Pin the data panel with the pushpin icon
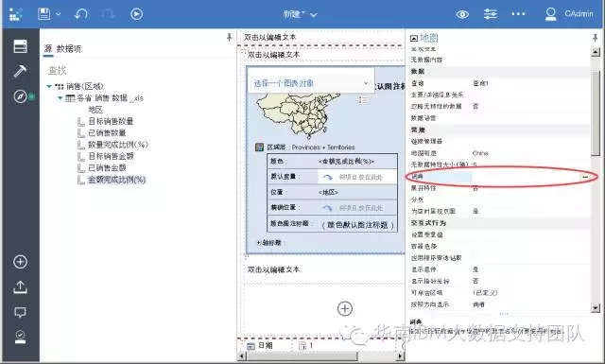Image resolution: width=605 pixels, height=364 pixels. (x=229, y=38)
